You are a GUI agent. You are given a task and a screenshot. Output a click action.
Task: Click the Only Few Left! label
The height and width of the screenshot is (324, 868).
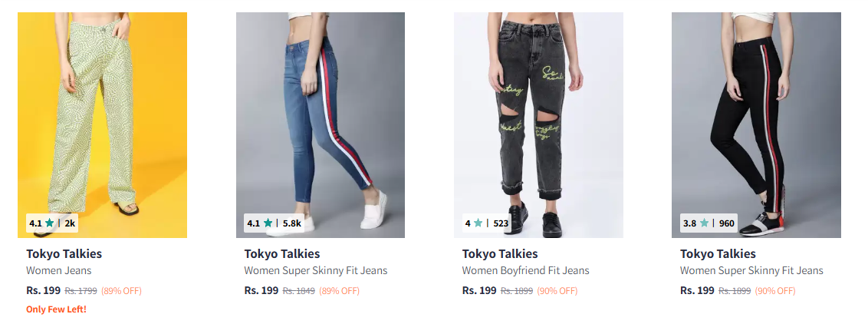coord(56,309)
